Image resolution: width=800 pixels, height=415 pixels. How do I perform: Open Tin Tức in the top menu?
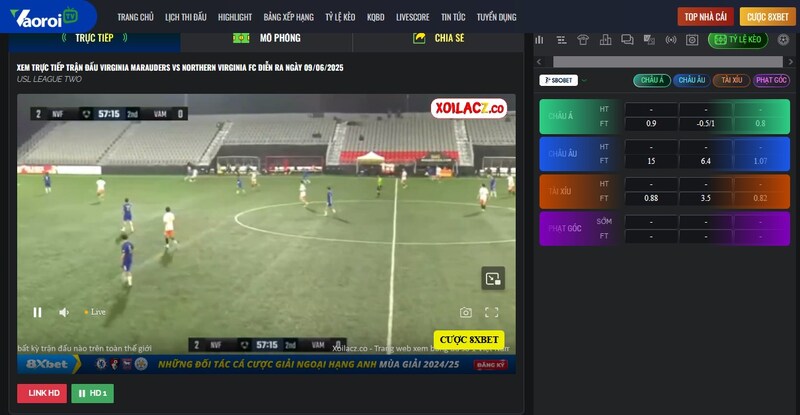point(453,17)
